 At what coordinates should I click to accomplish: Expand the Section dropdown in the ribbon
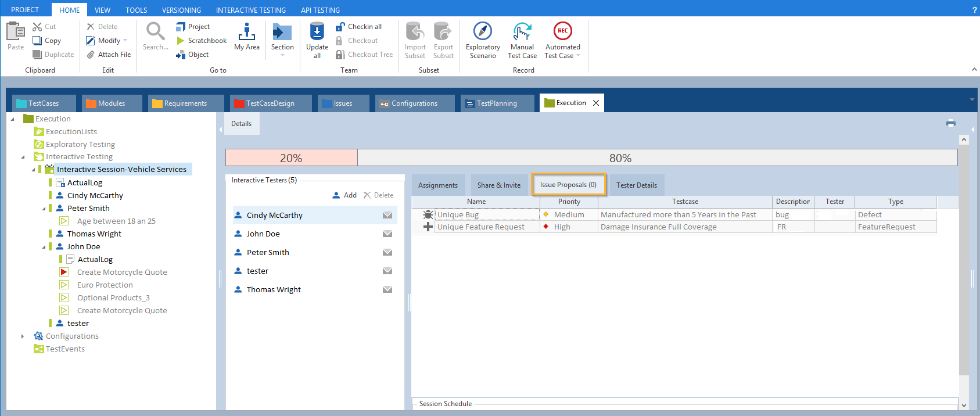point(282,55)
